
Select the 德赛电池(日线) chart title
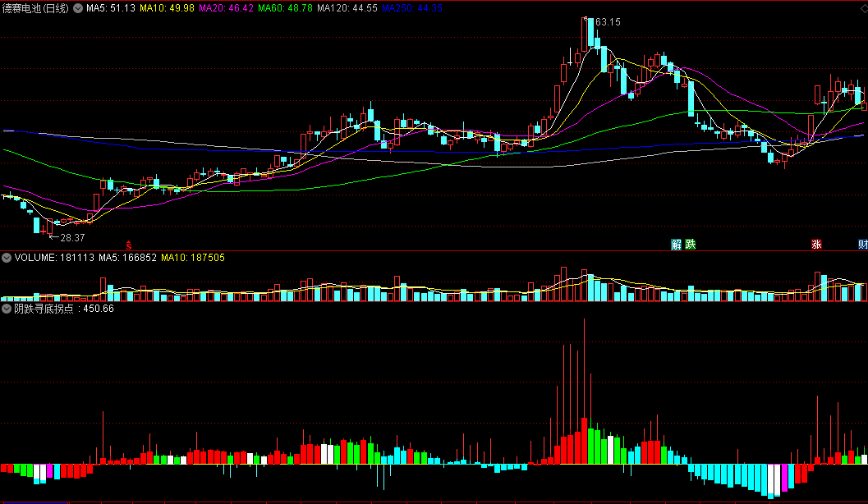(35, 8)
